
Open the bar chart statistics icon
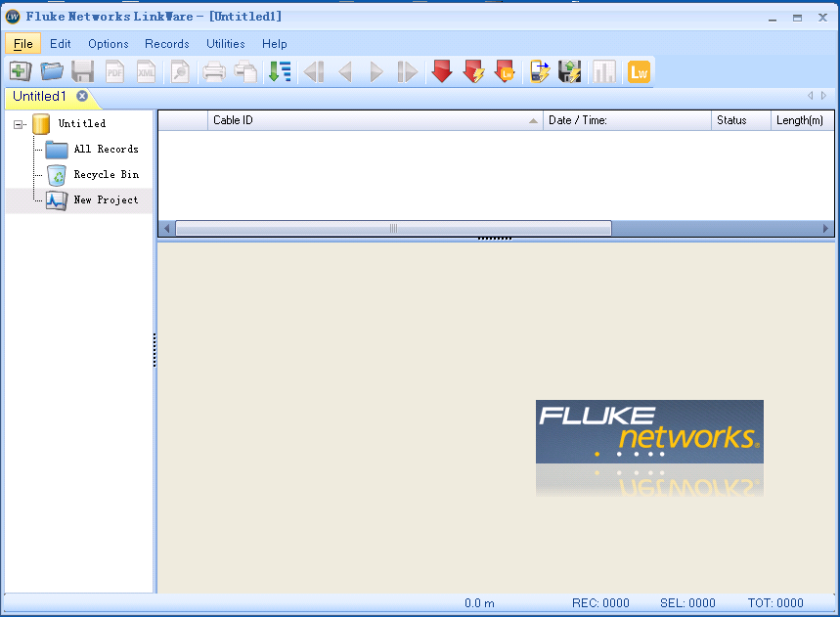tap(603, 71)
